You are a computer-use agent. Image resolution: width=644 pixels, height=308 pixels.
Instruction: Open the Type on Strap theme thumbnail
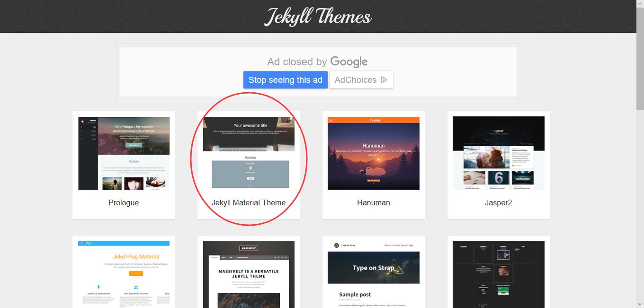374,274
